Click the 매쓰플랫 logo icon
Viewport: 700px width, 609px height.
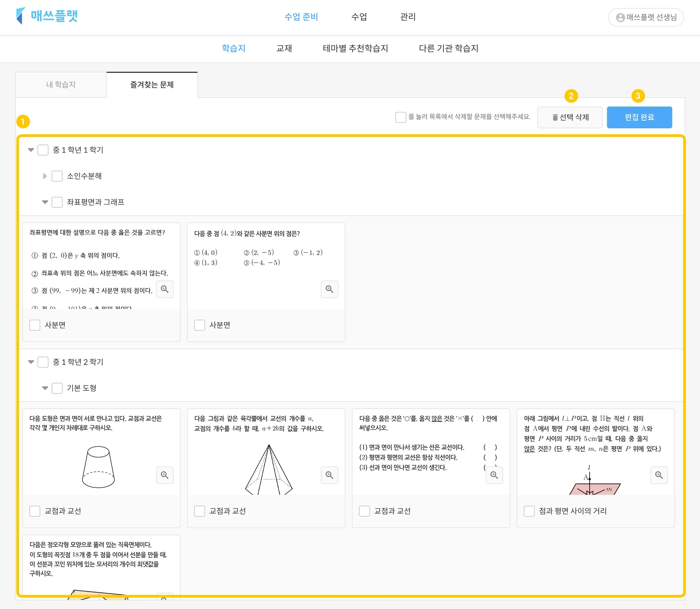(21, 16)
